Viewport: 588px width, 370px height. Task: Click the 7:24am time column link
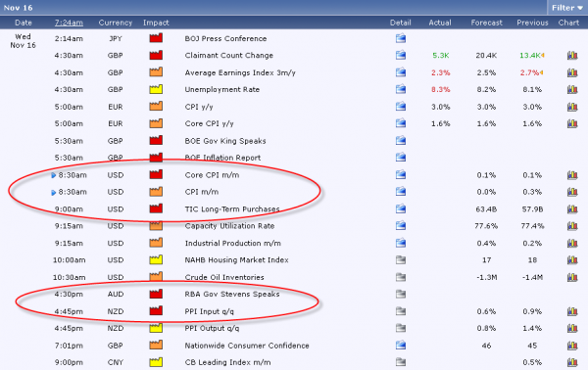coord(69,23)
